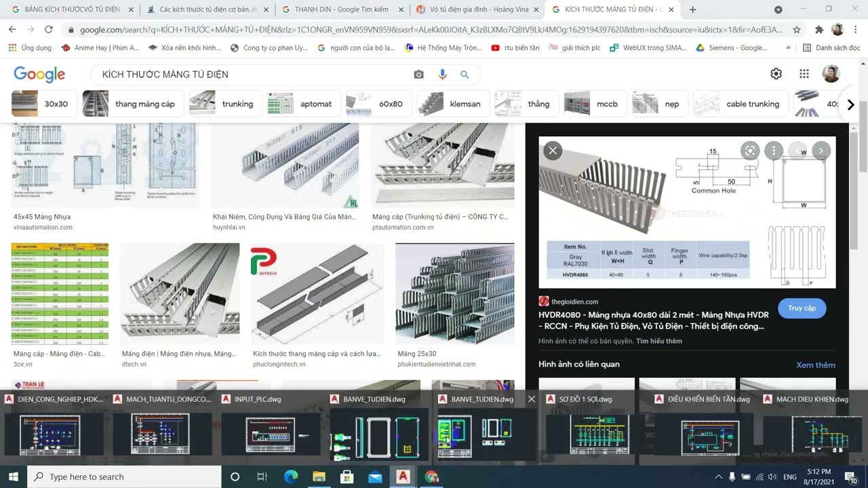Open Google Lens on the preview image
This screenshot has width=868, height=488.
[749, 150]
